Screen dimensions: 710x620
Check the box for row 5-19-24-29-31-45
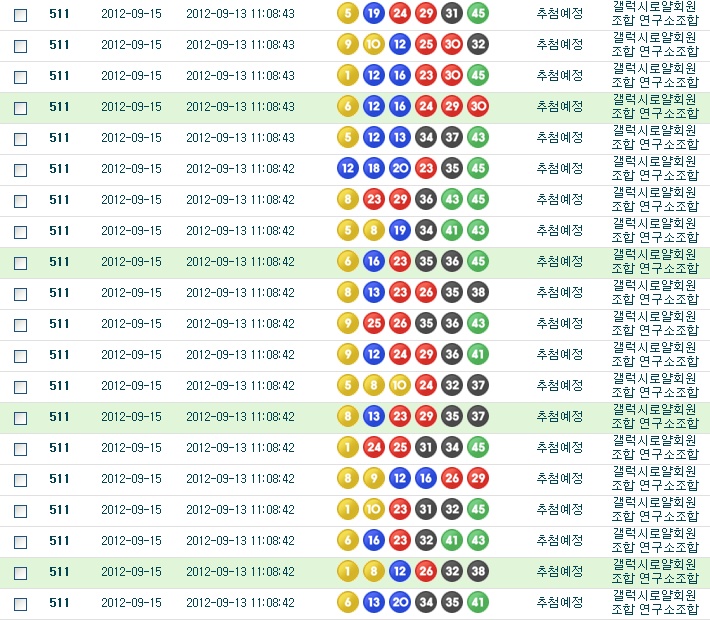[x=20, y=14]
